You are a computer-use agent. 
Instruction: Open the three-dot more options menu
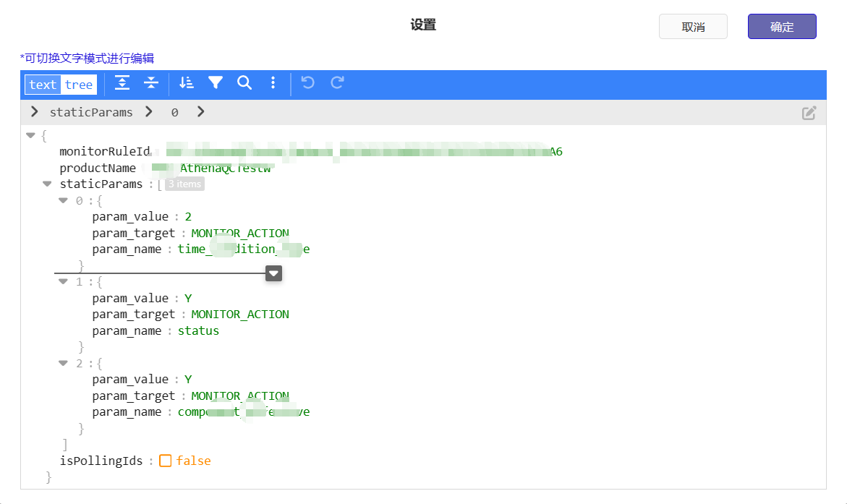coord(273,84)
